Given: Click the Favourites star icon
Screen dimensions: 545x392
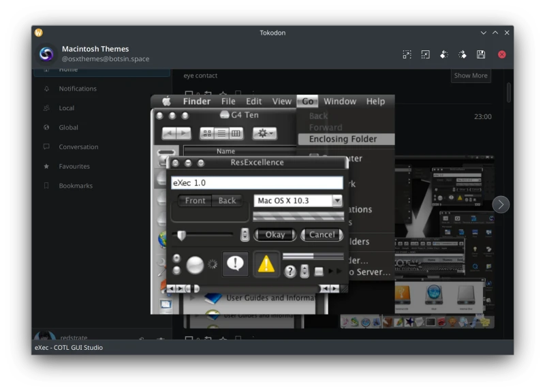Looking at the screenshot, I should click(x=46, y=166).
